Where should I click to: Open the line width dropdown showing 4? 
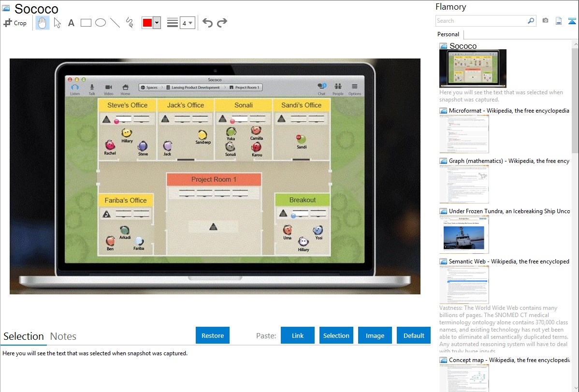click(x=187, y=23)
